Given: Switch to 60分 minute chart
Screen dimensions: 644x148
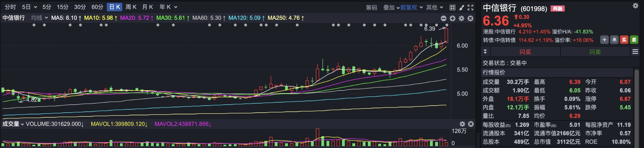Looking at the screenshot, I should (97, 7).
